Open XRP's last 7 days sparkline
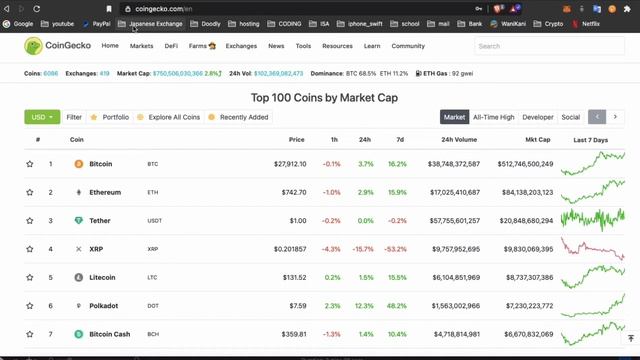The height and width of the screenshot is (360, 640). coord(593,249)
